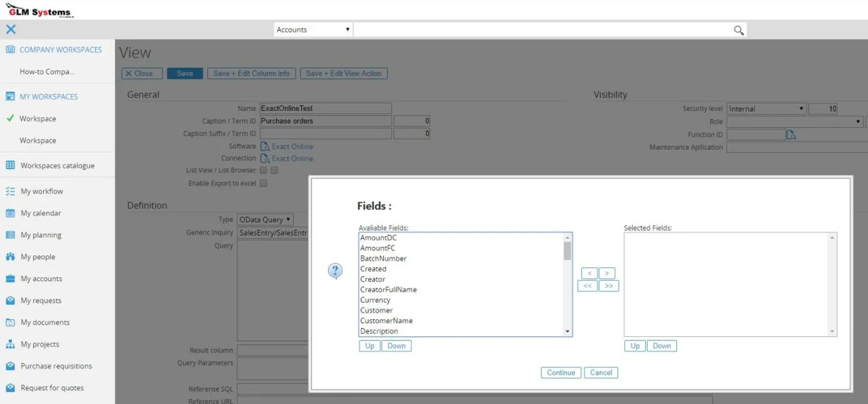Image resolution: width=868 pixels, height=404 pixels.
Task: Open the My projects sidebar icon
Action: [x=10, y=345]
